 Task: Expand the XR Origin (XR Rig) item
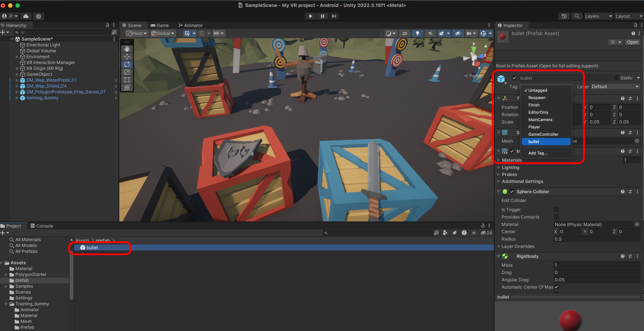click(17, 68)
